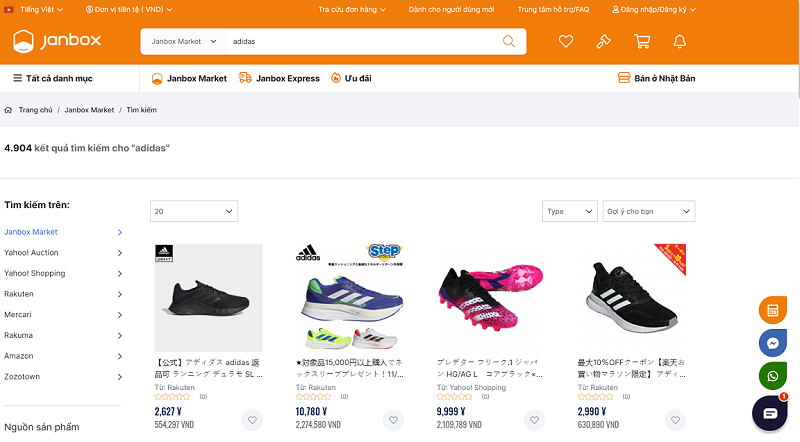Open the orange calculator floating button
Viewport: 800px width, 442px height.
772,310
